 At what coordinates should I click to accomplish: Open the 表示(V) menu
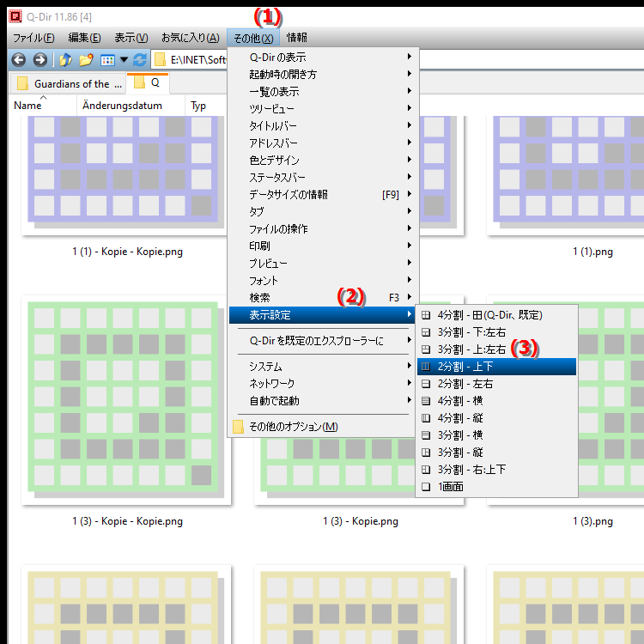point(131,38)
